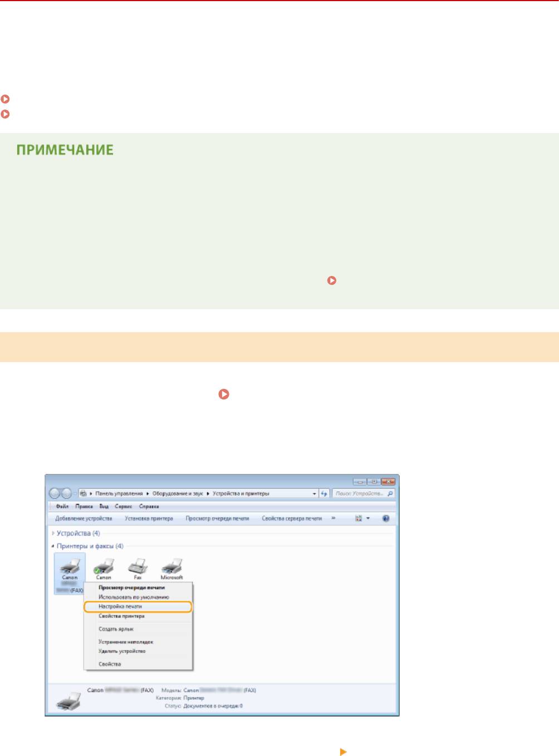Open the address bar history dropdown arrow

click(x=315, y=493)
